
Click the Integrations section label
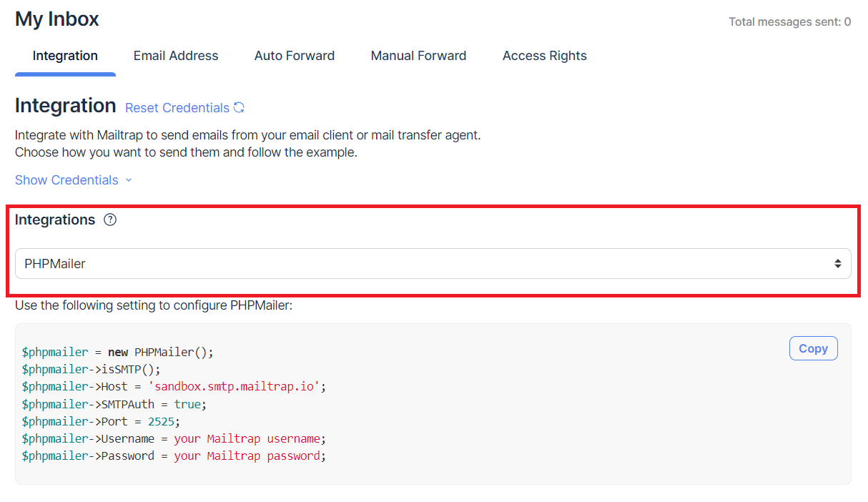(x=55, y=220)
